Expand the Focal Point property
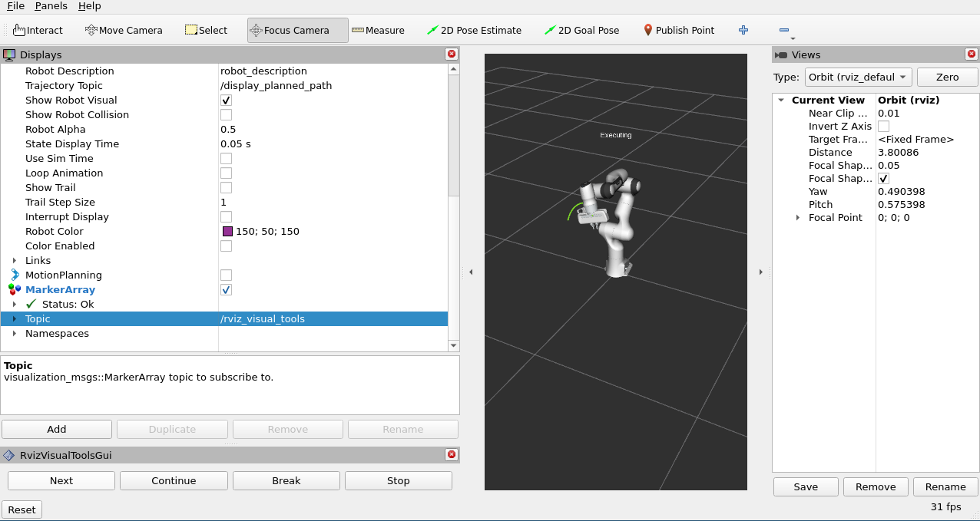Screen dimensions: 980x521 [x=798, y=218]
